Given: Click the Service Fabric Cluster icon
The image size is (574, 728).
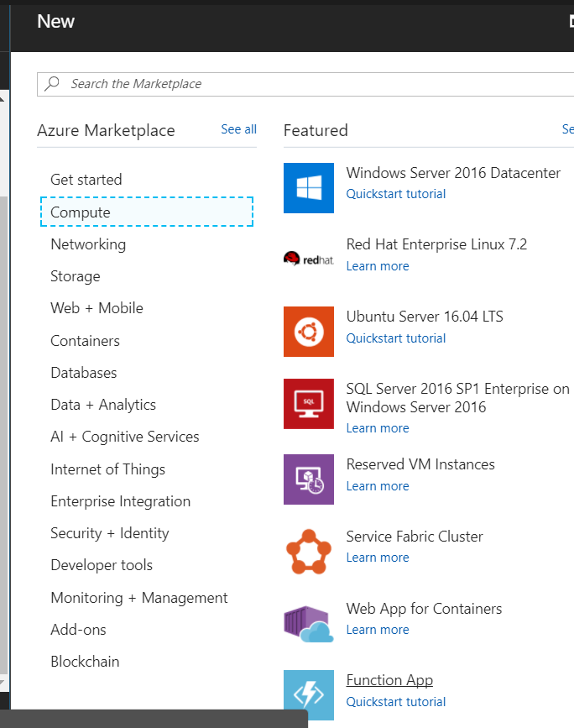Looking at the screenshot, I should pyautogui.click(x=309, y=552).
